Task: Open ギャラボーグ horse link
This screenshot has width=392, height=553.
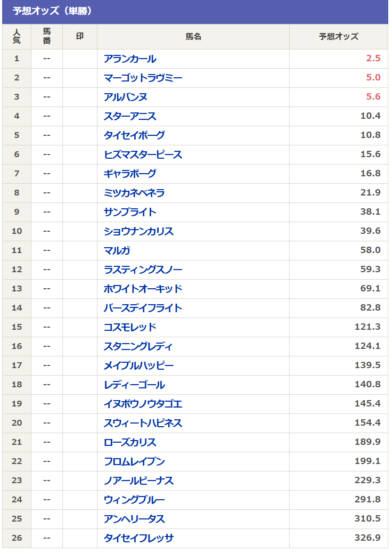Action: coord(130,174)
